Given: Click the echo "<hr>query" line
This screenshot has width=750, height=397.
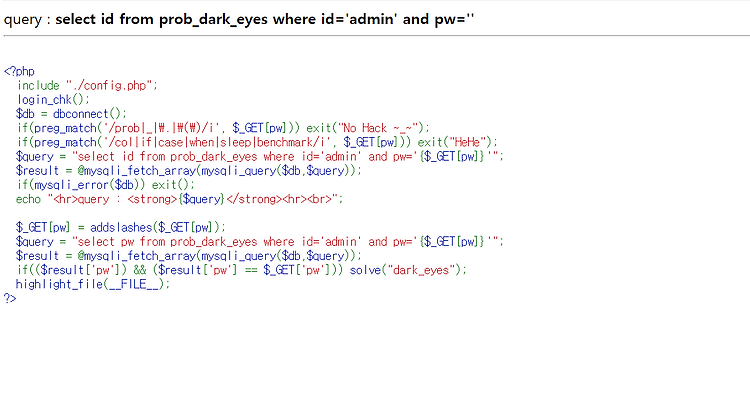Looking at the screenshot, I should pyautogui.click(x=180, y=199).
